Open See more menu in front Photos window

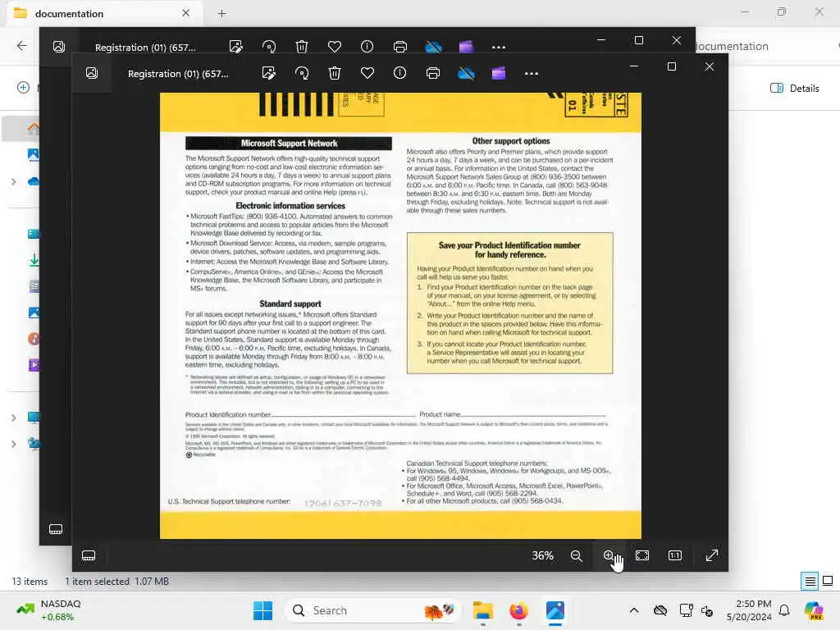coord(532,73)
